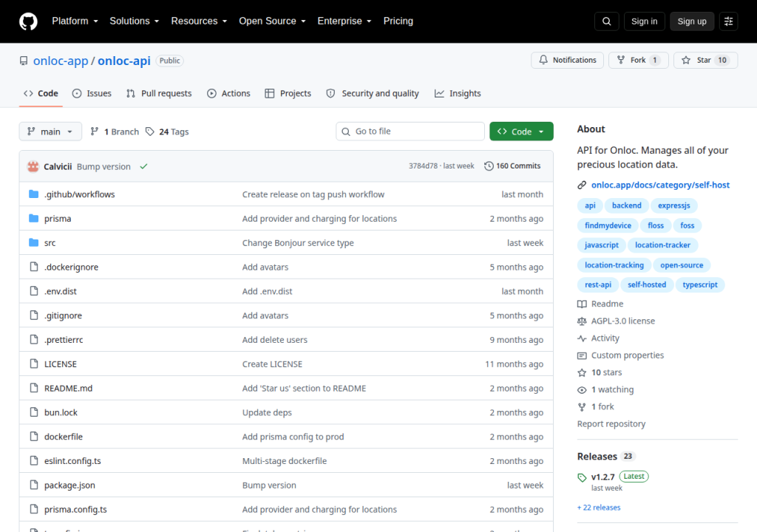The width and height of the screenshot is (757, 532).
Task: Click the Go to file search field
Action: 410,132
